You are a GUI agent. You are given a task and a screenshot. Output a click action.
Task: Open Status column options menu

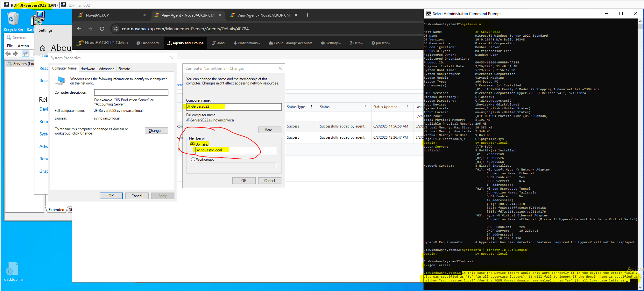click(x=365, y=107)
